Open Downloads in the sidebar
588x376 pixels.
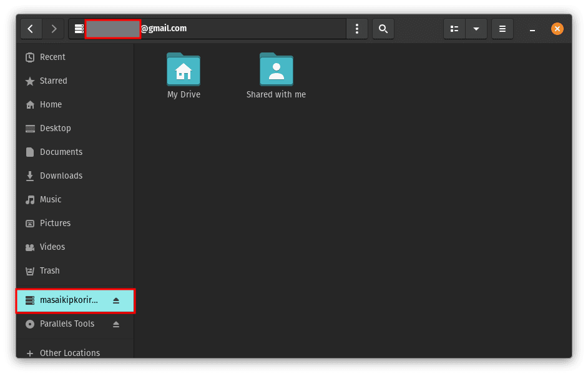tap(75, 176)
